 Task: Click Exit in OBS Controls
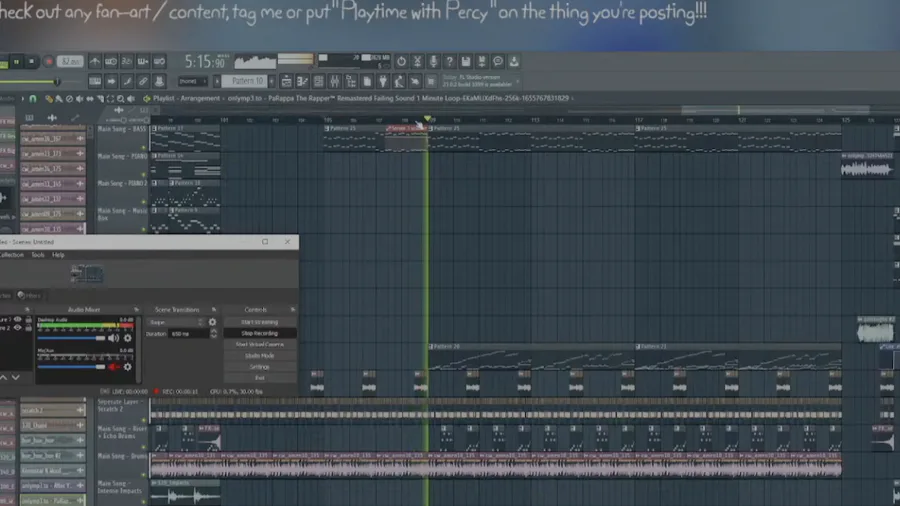(259, 378)
